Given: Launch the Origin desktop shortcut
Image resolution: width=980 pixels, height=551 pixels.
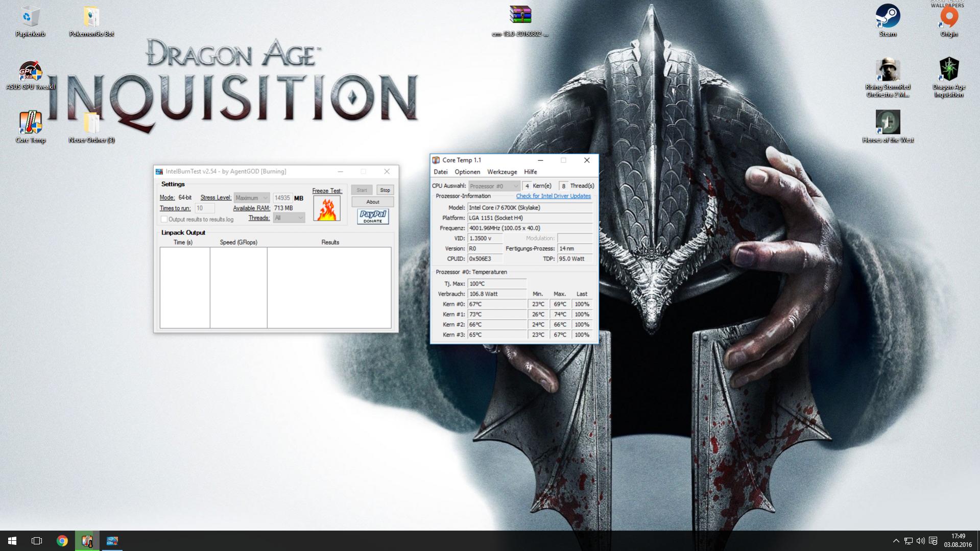Looking at the screenshot, I should (x=949, y=21).
